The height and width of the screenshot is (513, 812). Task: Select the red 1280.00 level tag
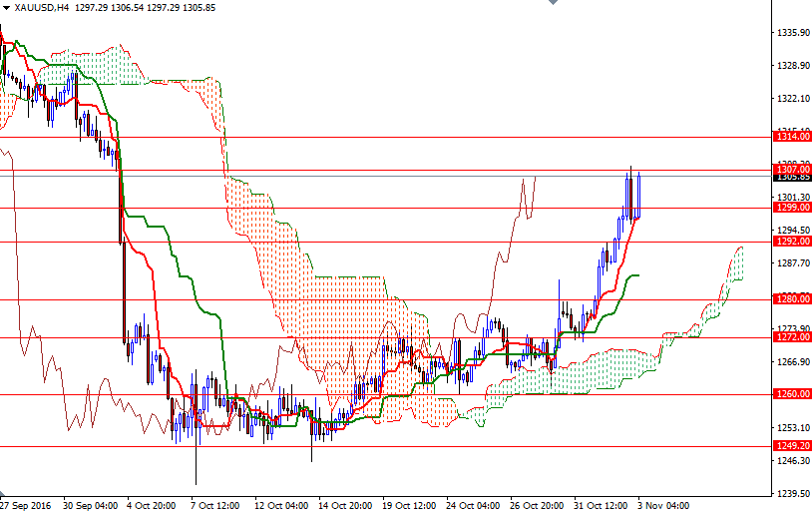tap(792, 299)
